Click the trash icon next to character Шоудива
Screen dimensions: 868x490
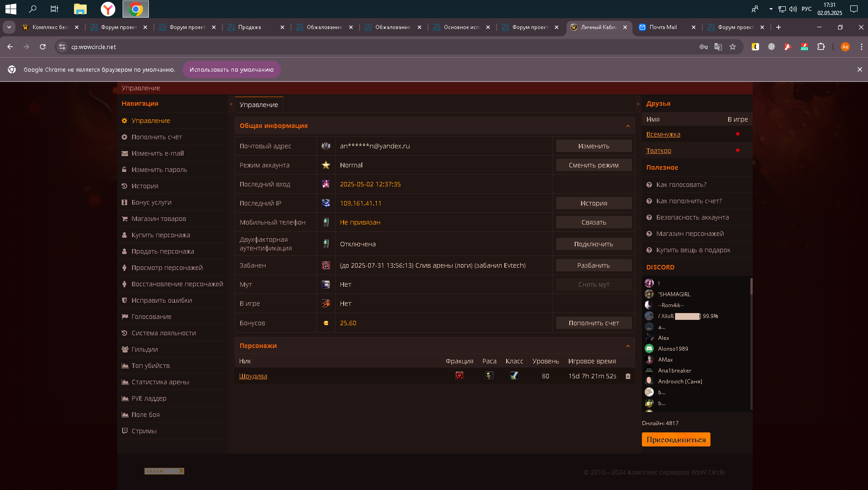628,376
